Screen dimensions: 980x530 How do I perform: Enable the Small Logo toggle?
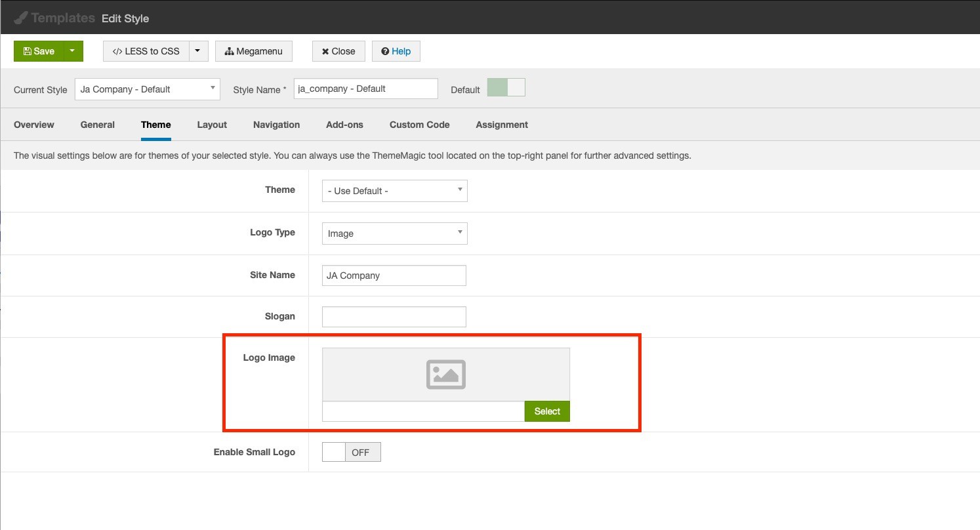[x=351, y=452]
